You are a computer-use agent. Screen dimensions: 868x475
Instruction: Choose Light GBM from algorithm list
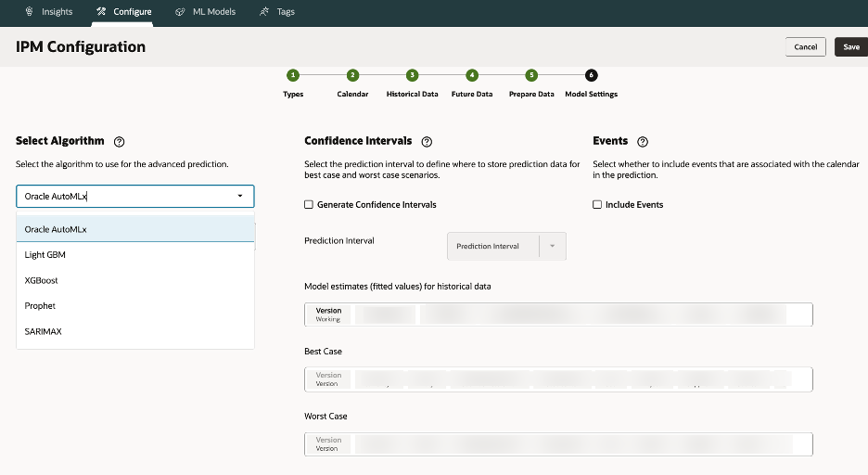pyautogui.click(x=45, y=254)
